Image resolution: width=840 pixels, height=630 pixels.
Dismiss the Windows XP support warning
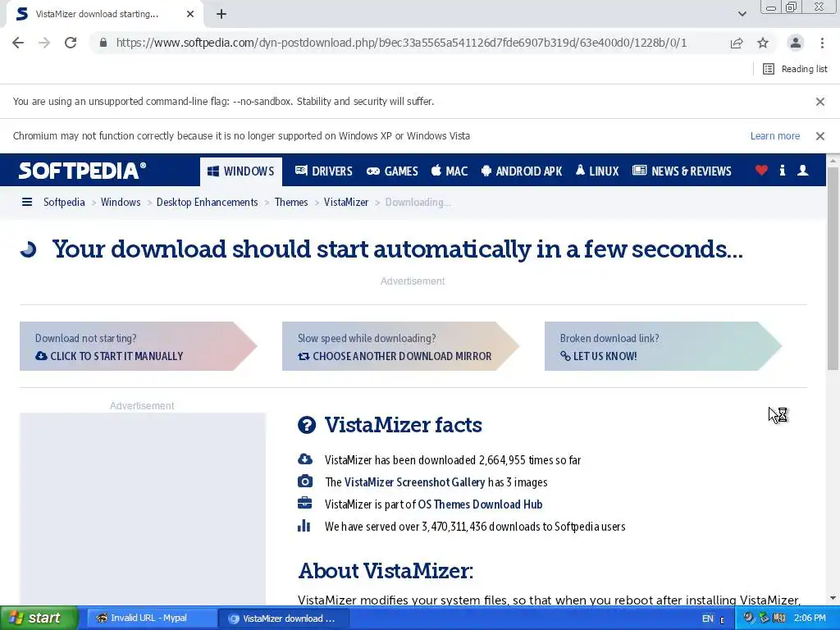[x=820, y=136]
